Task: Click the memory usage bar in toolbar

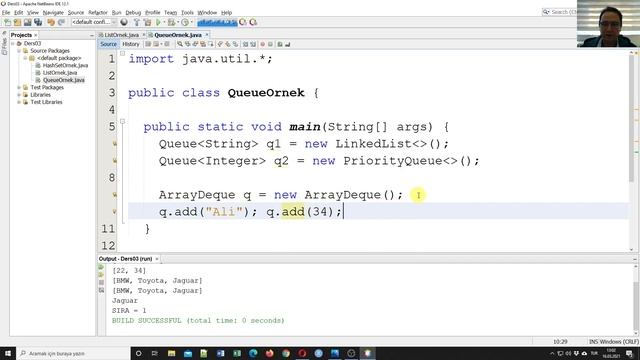Action: coord(217,22)
